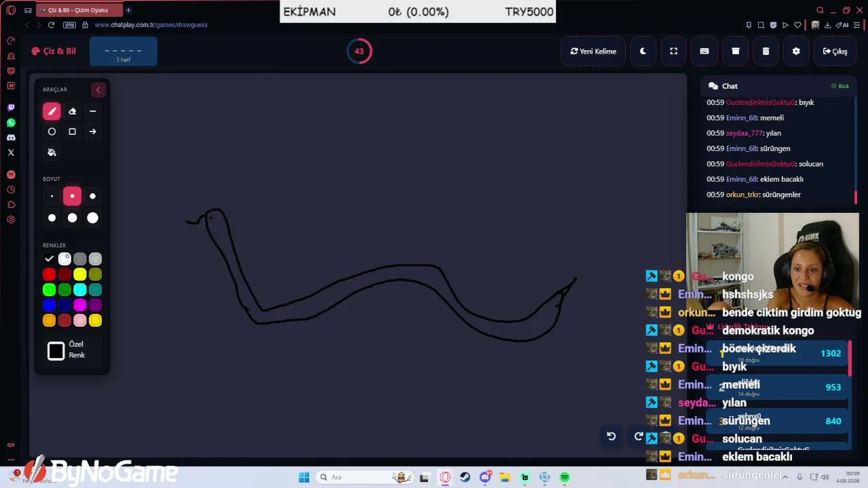Select the paint bucket fill tool
The image size is (868, 488).
52,152
